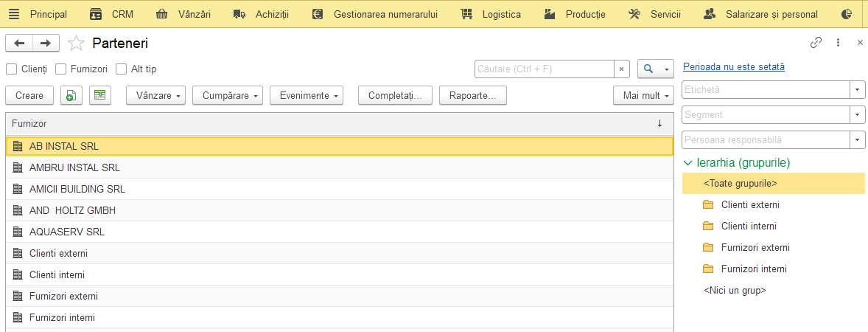Tick the Furnizori checkbox
The height and width of the screenshot is (332, 868).
tap(61, 69)
